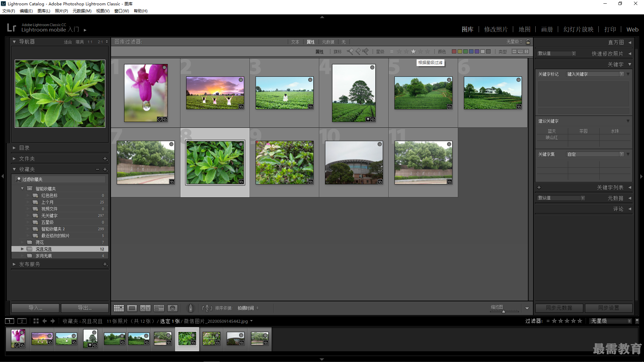The image size is (644, 362).
Task: Filter by unflagged photos
Action: [x=358, y=51]
